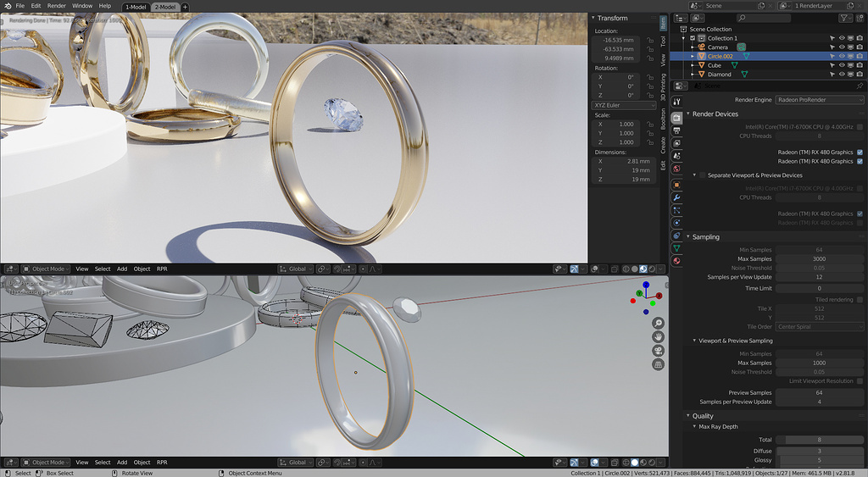This screenshot has width=868, height=477.
Task: Open the File menu
Action: (20, 6)
